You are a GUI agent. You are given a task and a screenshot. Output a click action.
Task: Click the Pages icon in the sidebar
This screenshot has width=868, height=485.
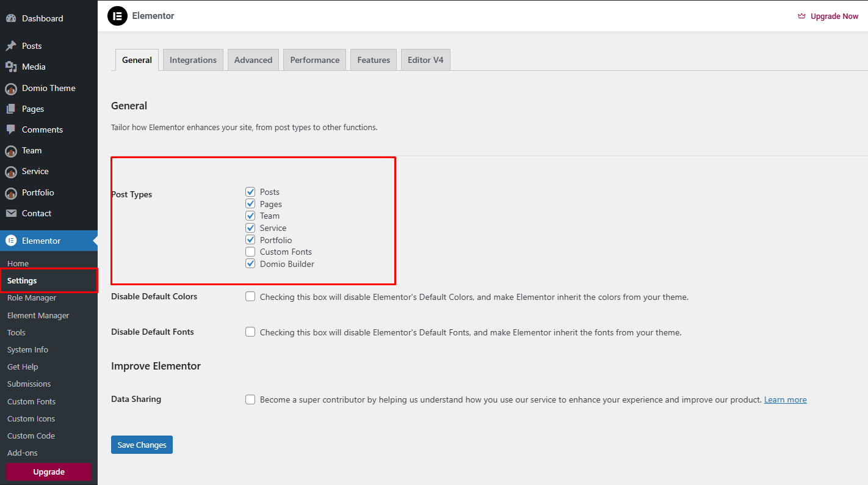coord(11,109)
